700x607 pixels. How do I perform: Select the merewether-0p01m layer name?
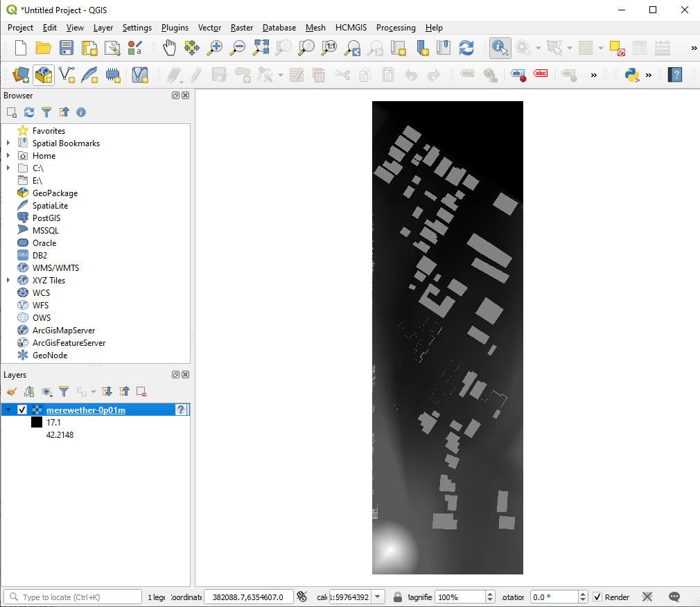pos(86,410)
